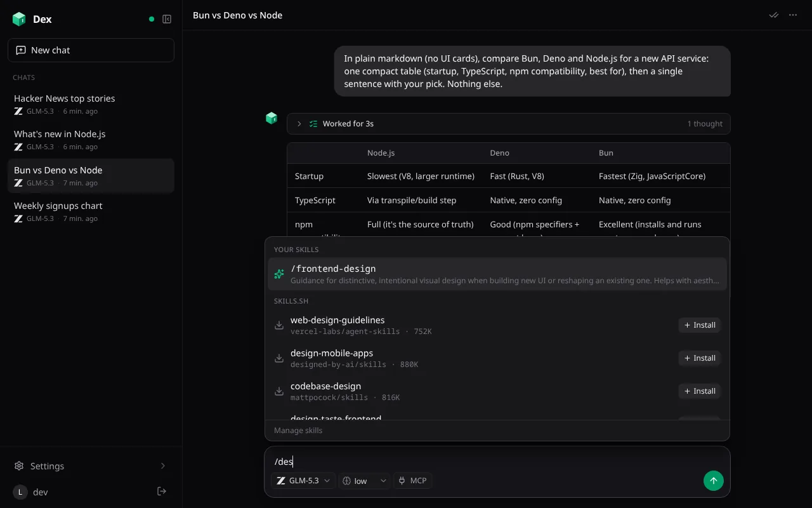Select the /frontend-design skill

coord(497,274)
